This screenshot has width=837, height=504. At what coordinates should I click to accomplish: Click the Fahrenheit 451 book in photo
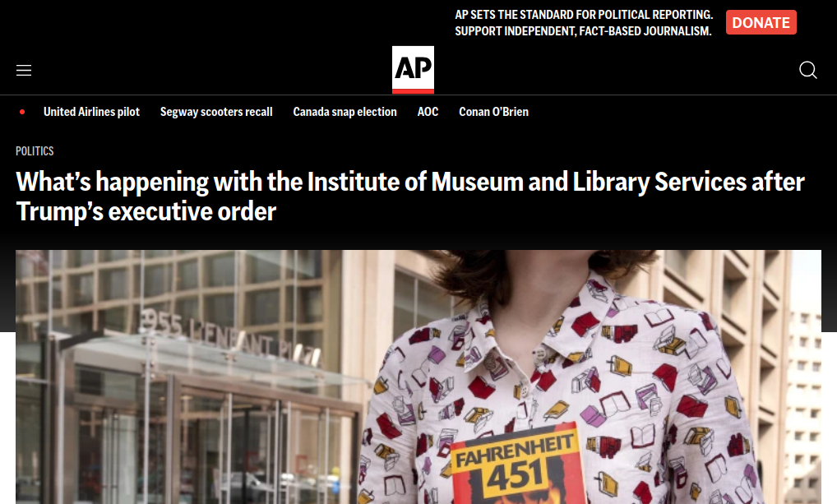[516, 466]
